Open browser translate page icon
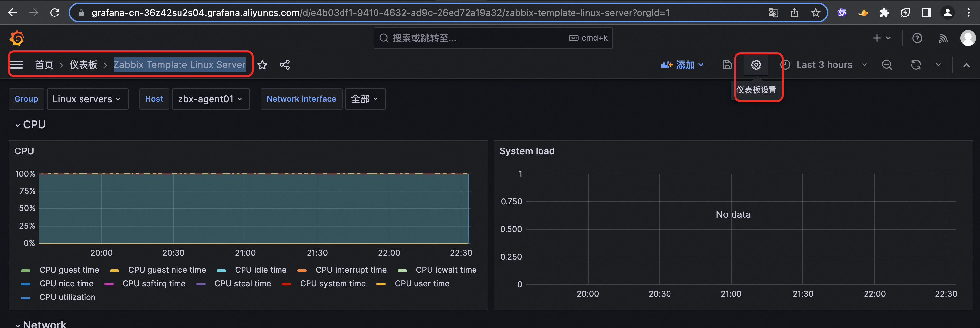Screen dimensions: 980x328 pos(773,13)
